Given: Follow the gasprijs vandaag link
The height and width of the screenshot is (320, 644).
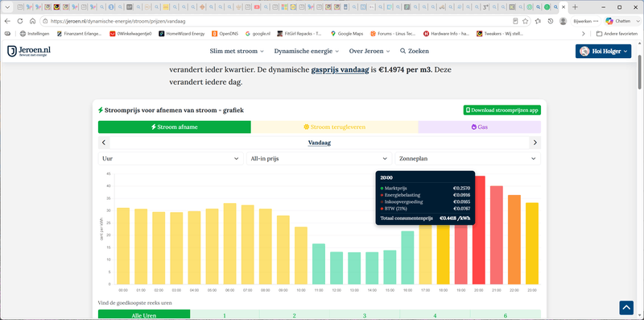Looking at the screenshot, I should (x=340, y=70).
